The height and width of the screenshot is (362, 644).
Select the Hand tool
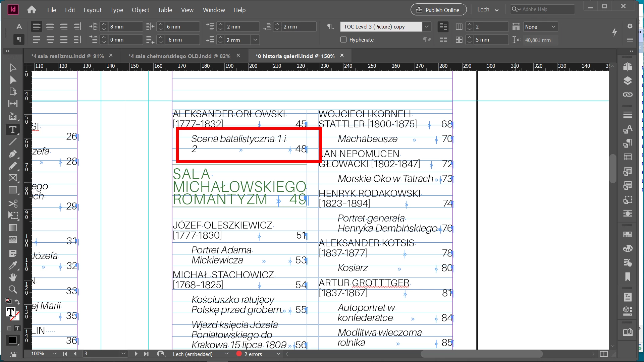click(x=13, y=277)
